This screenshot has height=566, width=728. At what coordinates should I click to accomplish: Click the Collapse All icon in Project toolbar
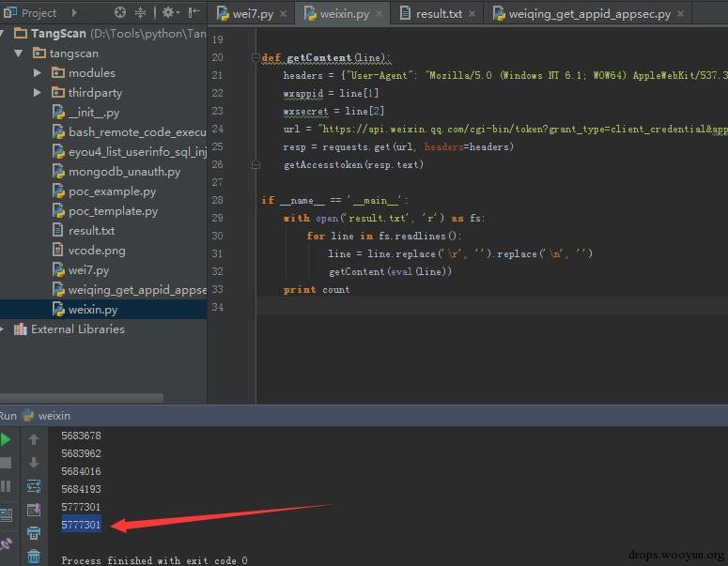[140, 12]
